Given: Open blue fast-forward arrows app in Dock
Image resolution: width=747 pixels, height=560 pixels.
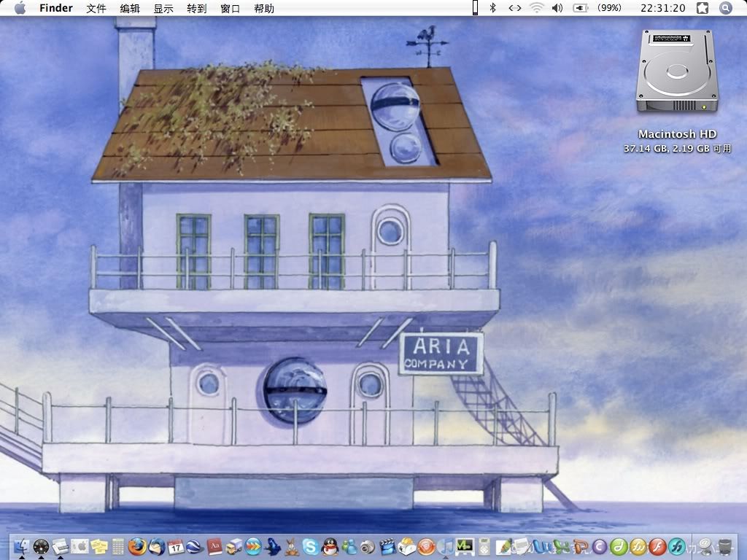Looking at the screenshot, I should [x=253, y=547].
